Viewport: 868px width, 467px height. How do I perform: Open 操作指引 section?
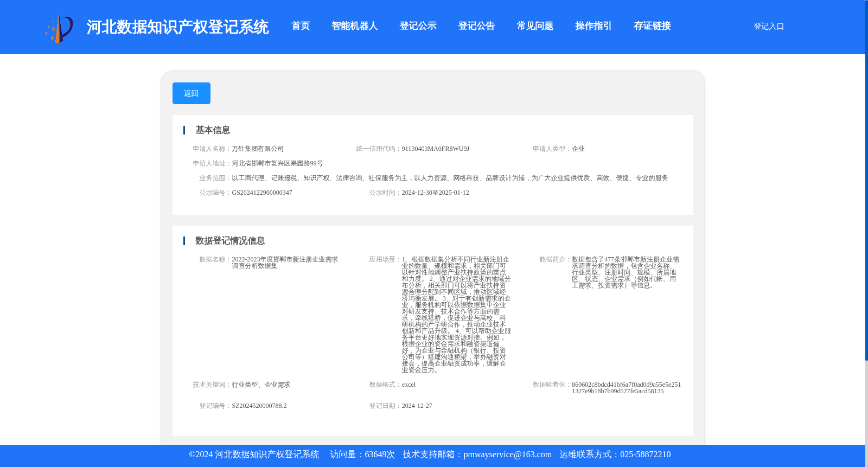coord(593,26)
